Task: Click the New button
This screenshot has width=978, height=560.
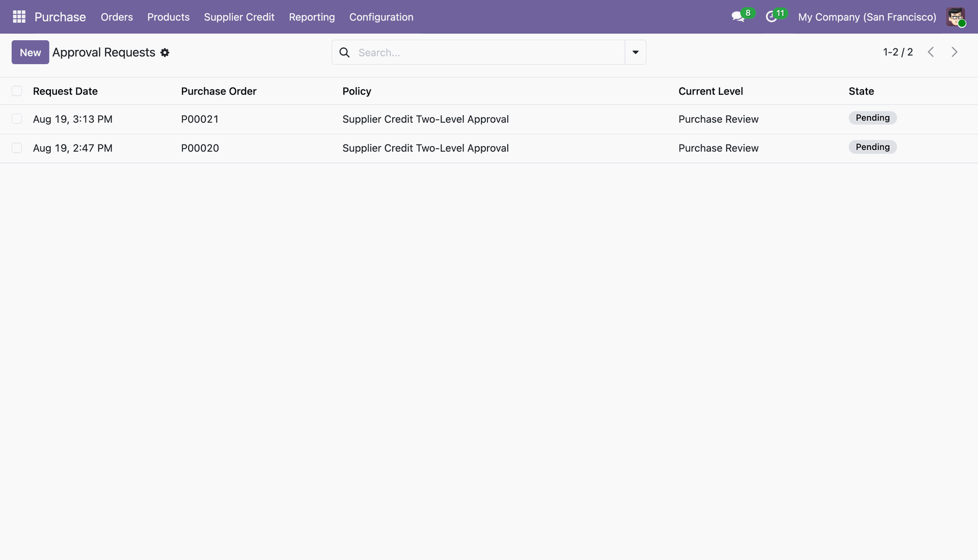Action: tap(31, 52)
